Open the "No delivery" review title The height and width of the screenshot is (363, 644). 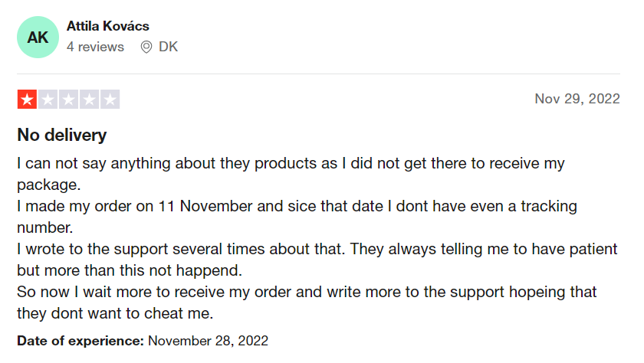point(62,136)
